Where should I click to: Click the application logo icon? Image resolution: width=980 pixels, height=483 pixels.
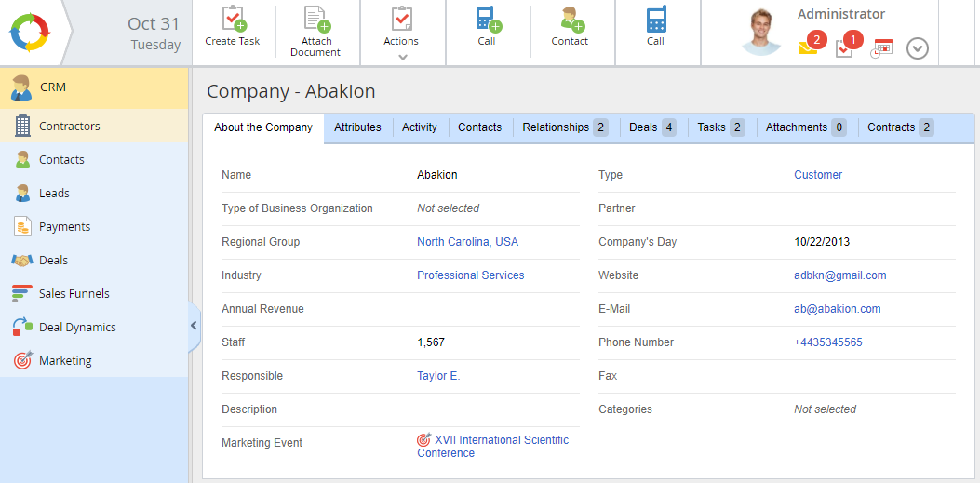point(30,33)
